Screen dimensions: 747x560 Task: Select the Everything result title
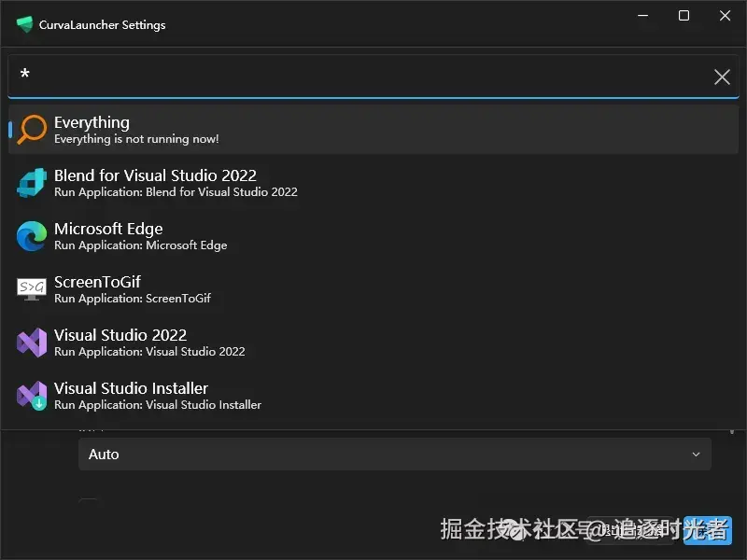(x=92, y=122)
